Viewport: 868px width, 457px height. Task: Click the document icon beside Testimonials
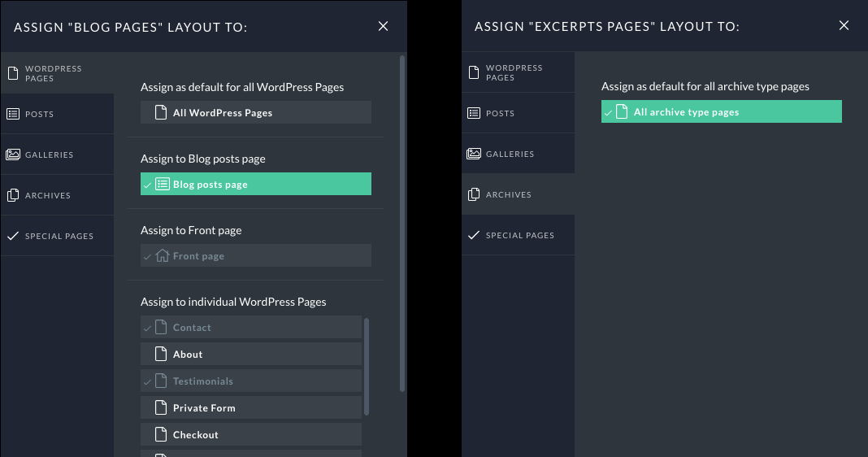161,381
